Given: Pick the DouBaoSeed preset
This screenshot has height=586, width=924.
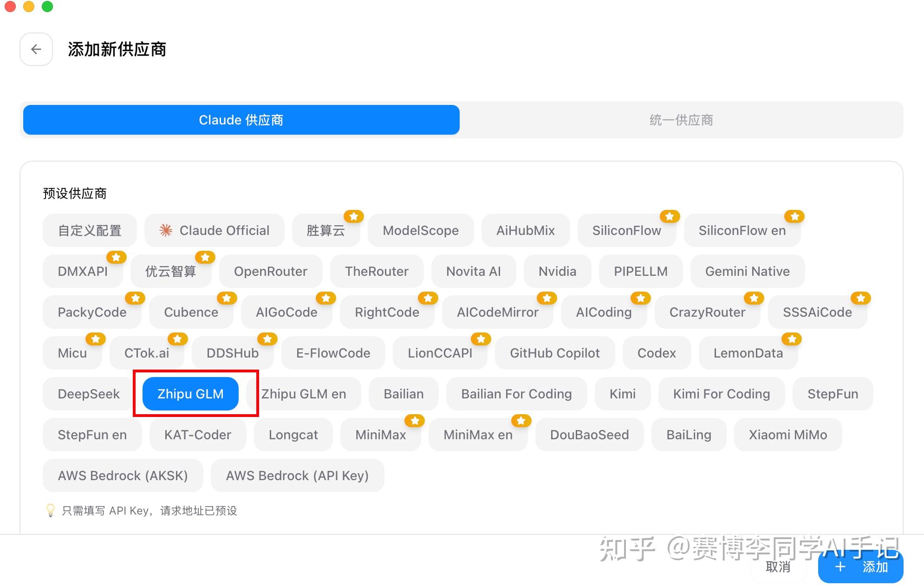Looking at the screenshot, I should [x=589, y=435].
